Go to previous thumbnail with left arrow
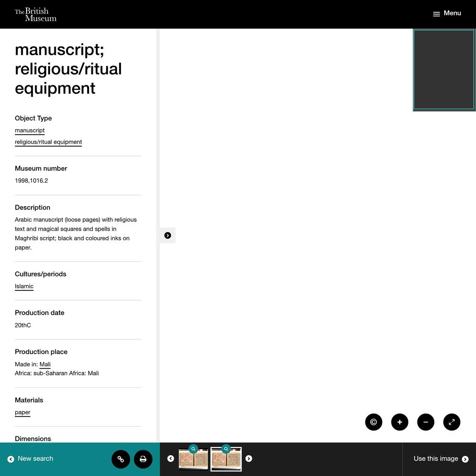Screen dimensions: 476x476 tap(170, 458)
